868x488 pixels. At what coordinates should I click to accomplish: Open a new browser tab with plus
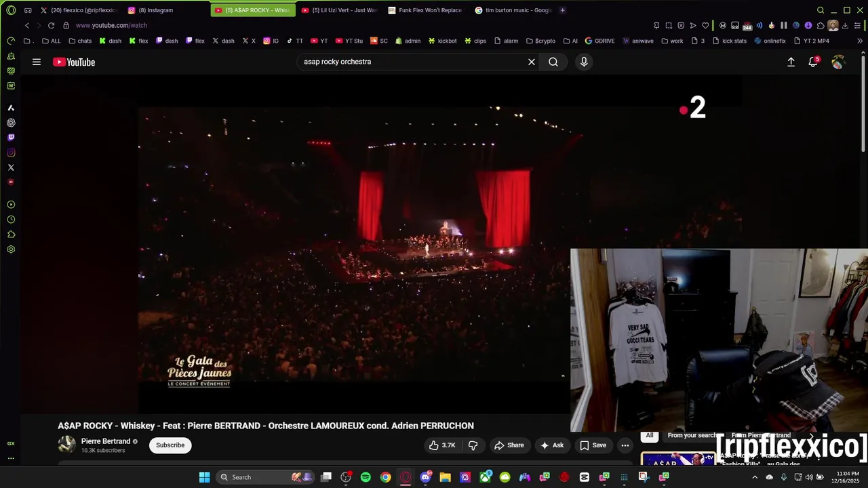563,10
